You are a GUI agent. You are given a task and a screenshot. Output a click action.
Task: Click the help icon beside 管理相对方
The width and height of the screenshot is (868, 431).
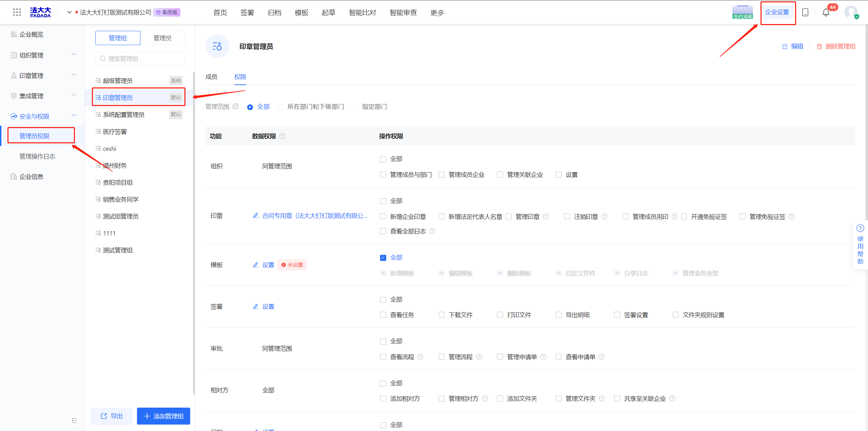click(485, 398)
